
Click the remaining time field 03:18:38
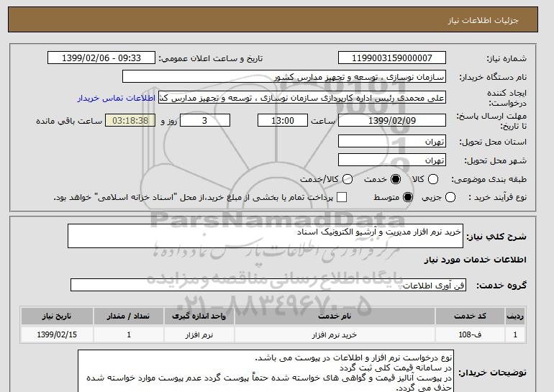coord(130,120)
